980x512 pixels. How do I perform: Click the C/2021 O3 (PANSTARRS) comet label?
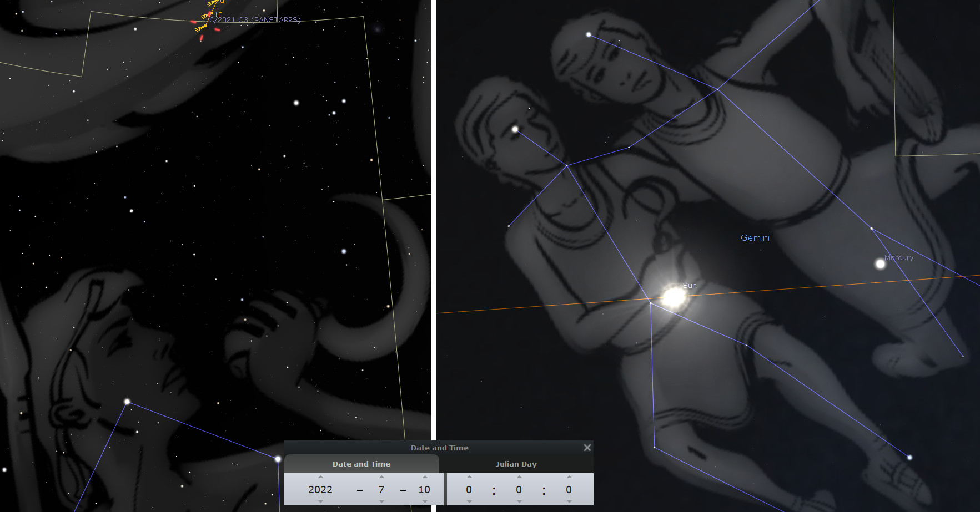click(x=255, y=19)
